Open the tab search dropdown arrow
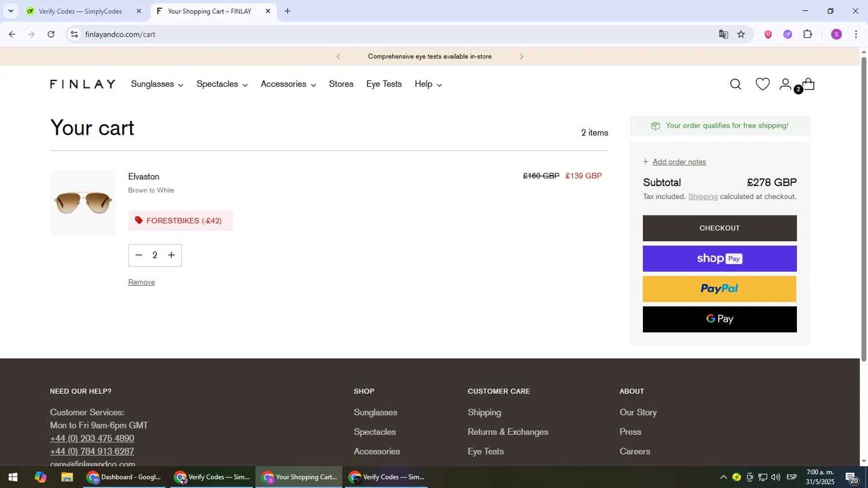Screen dimensions: 868x488 (x=10, y=11)
